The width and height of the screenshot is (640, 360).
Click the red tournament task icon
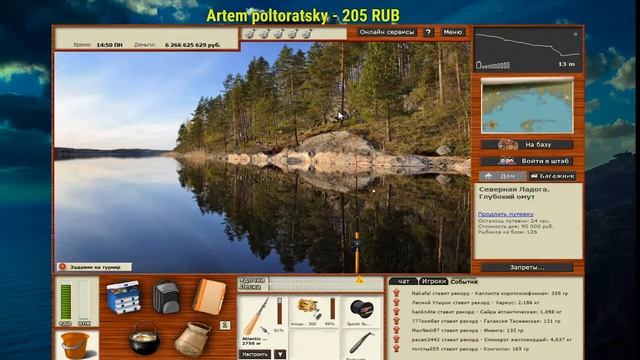62,267
